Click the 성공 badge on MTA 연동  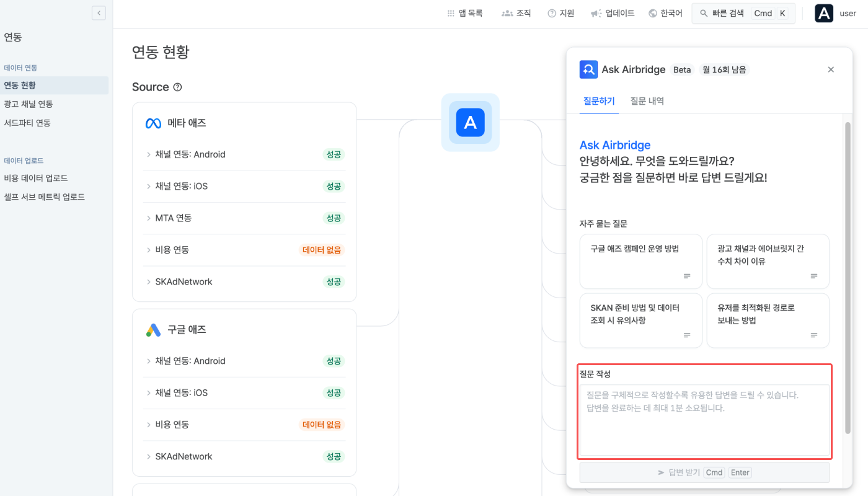point(334,218)
